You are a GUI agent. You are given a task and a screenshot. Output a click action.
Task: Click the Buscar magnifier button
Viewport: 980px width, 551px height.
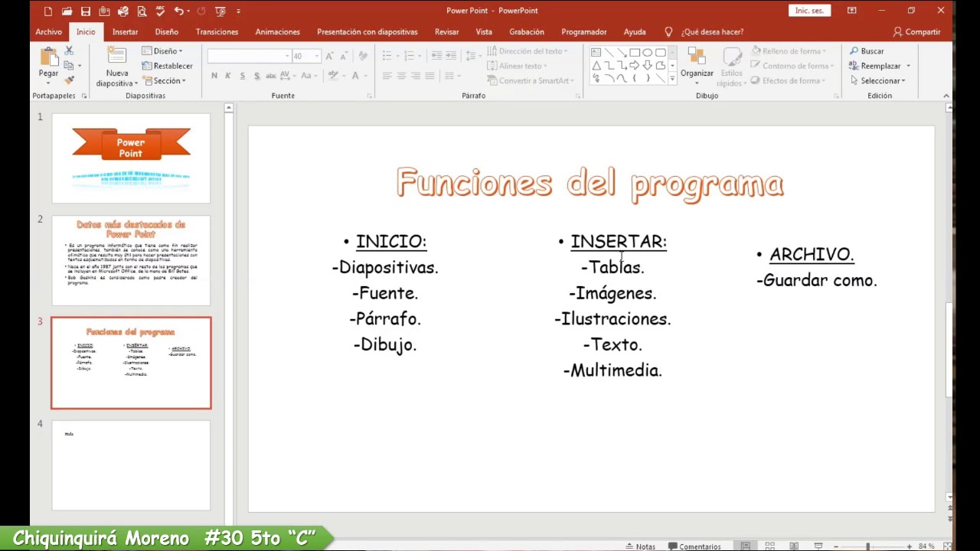point(867,51)
